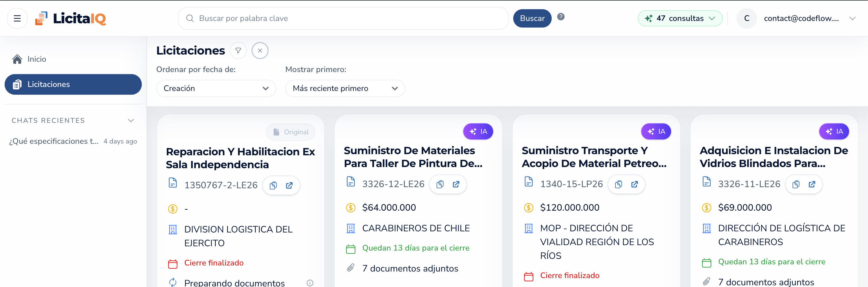The width and height of the screenshot is (868, 287).
Task: Click the IA badge on Suministro De Materiales card
Action: point(478,131)
